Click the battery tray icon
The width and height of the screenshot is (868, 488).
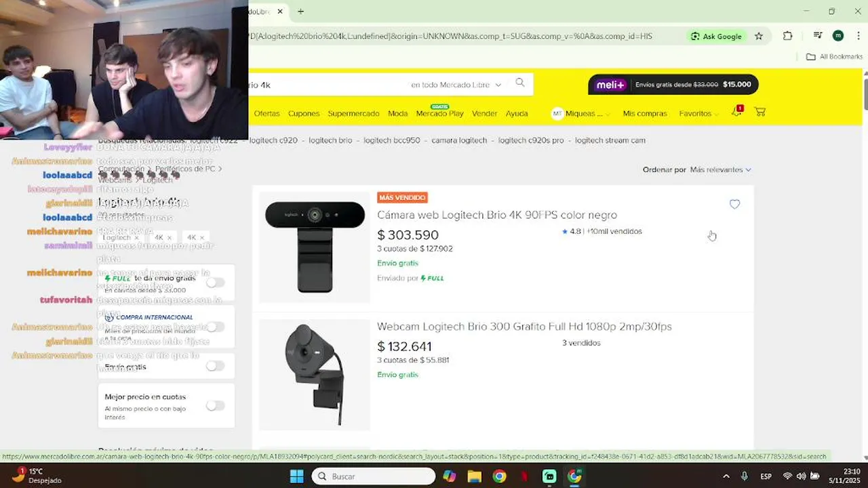click(x=815, y=476)
